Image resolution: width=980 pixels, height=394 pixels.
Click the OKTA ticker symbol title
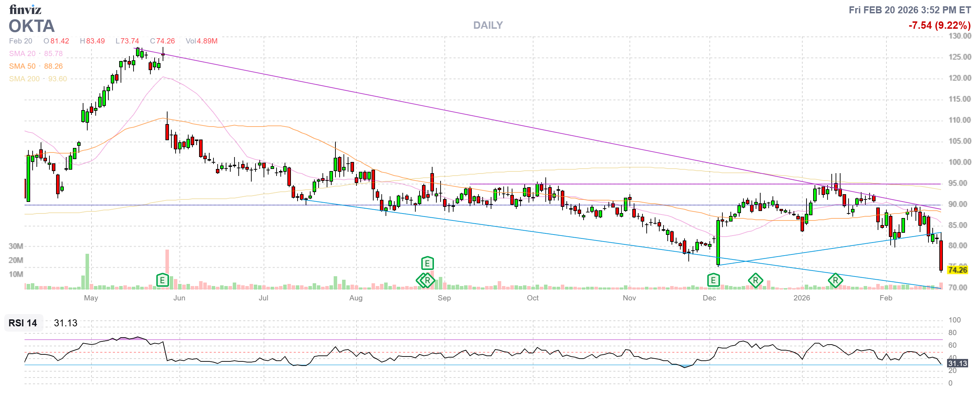[x=32, y=26]
